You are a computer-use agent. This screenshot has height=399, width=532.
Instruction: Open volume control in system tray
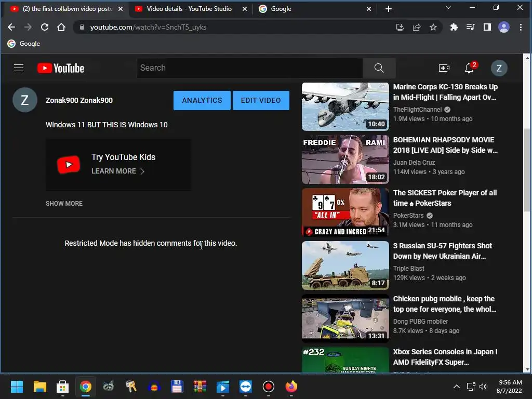[x=483, y=387]
